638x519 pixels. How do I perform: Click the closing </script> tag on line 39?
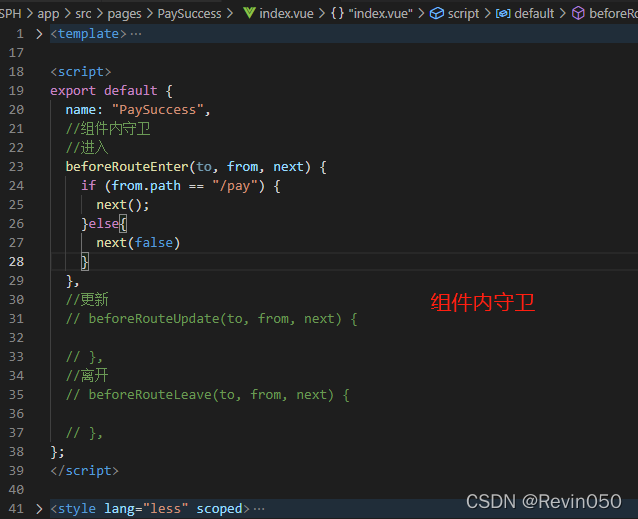pyautogui.click(x=85, y=471)
